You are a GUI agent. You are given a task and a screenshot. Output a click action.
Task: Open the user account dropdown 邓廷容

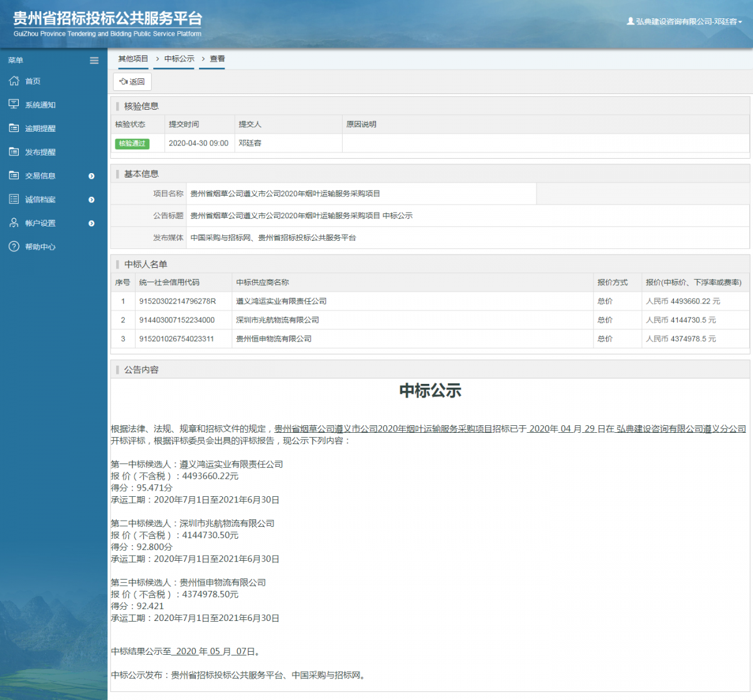pyautogui.click(x=685, y=21)
